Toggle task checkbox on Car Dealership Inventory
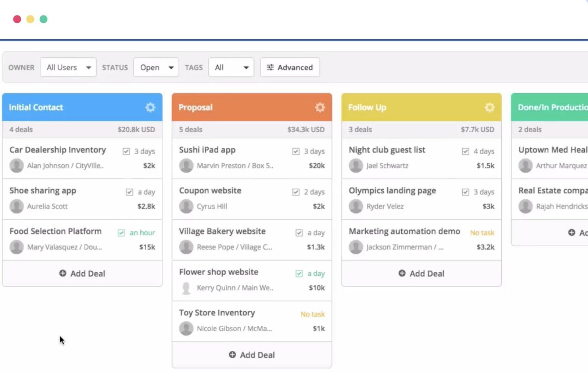This screenshot has width=588, height=372. [126, 151]
